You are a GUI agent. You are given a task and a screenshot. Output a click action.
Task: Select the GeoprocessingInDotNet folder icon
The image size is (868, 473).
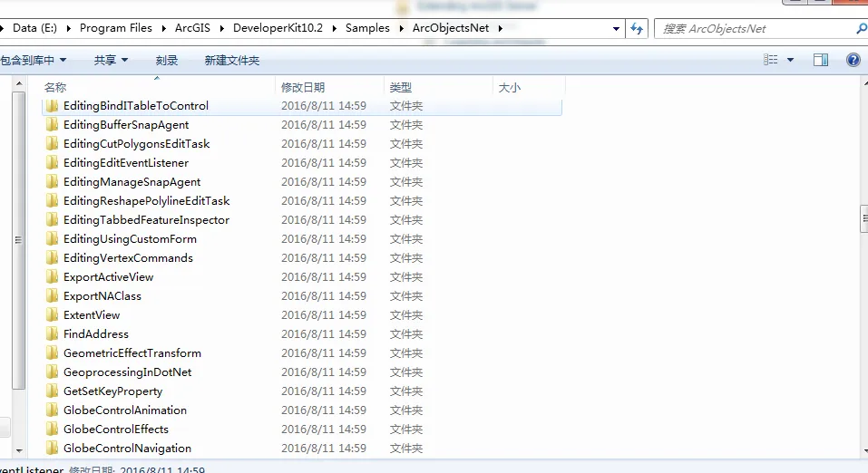point(52,372)
